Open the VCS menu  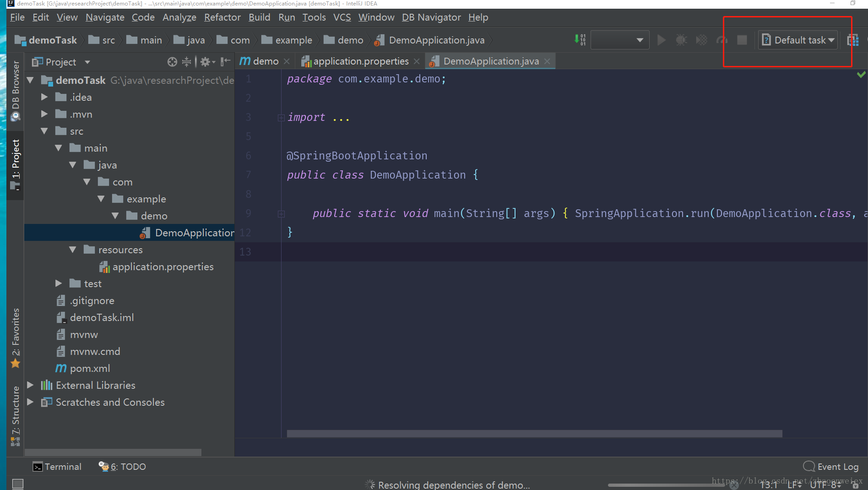click(342, 17)
